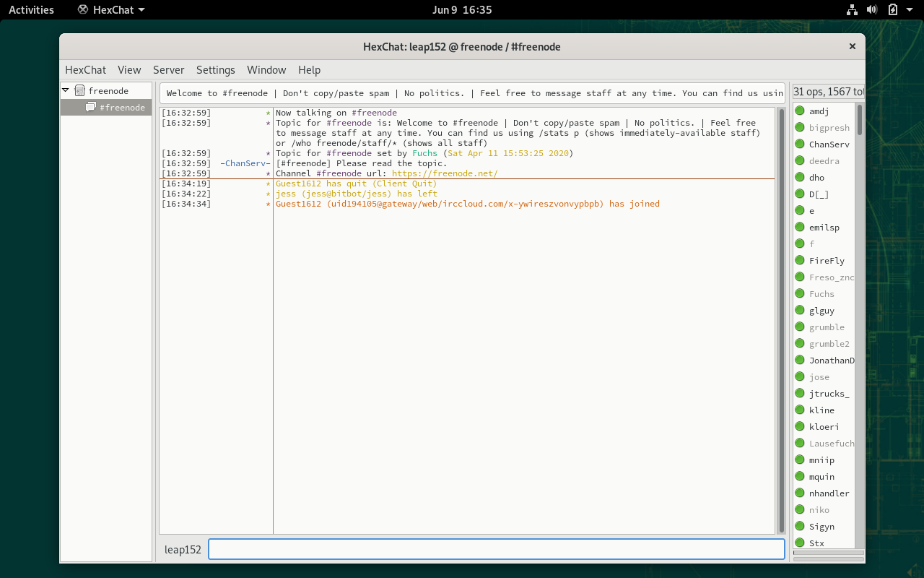
Task: Open the system menu arrow at top right
Action: coord(909,10)
